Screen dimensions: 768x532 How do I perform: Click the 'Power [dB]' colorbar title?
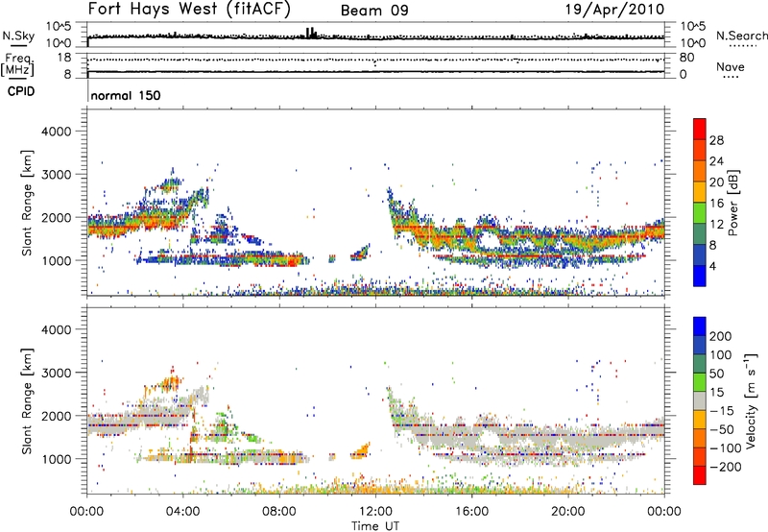point(732,203)
